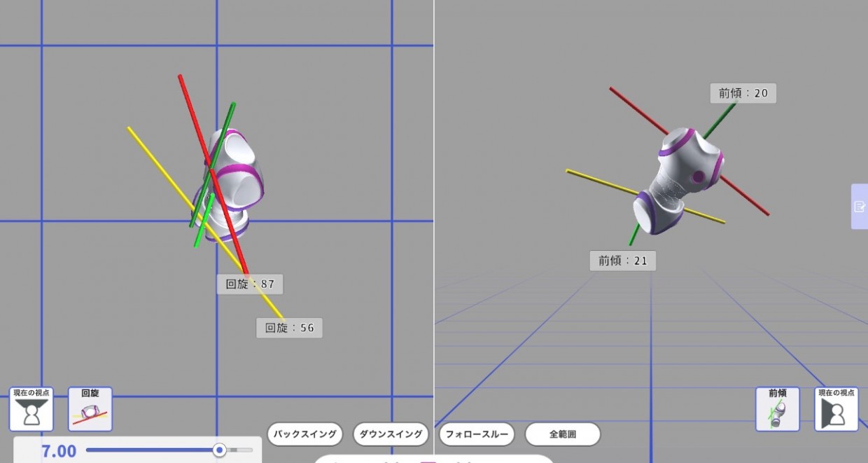
Task: Click the 回旋:87 label
Action: 250,284
